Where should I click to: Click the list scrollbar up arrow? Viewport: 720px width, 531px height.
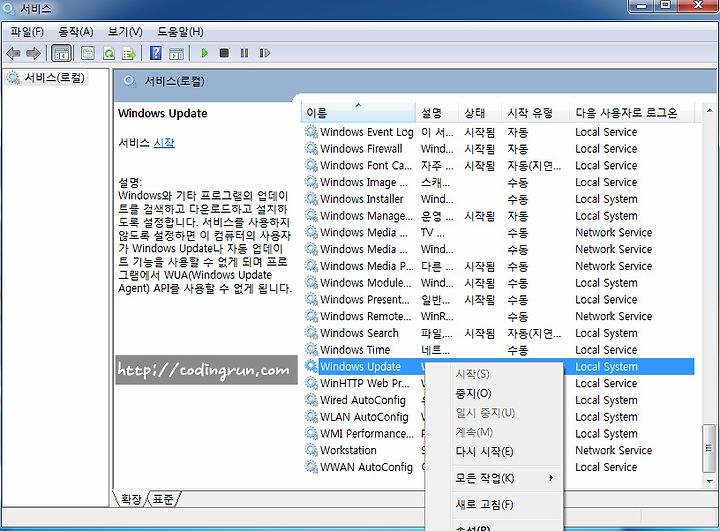(709, 111)
